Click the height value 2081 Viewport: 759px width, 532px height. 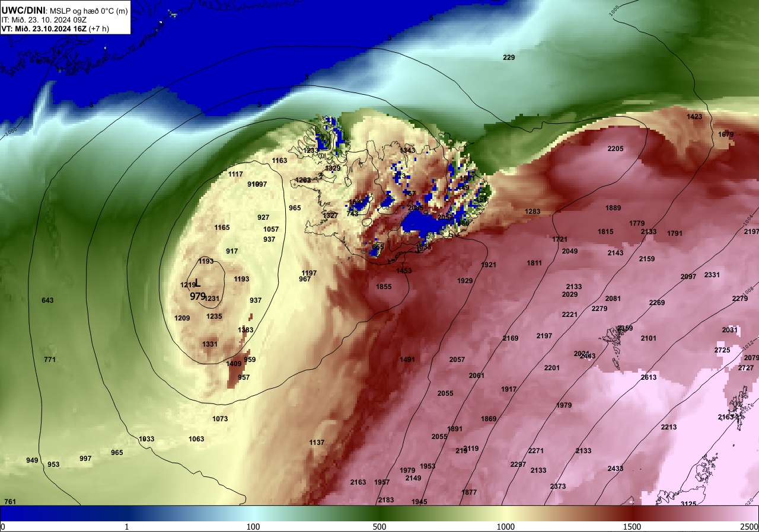click(x=613, y=299)
